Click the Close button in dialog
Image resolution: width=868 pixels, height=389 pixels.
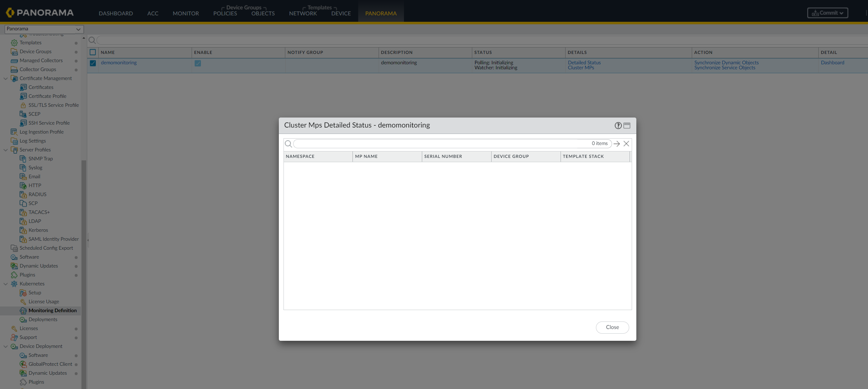pyautogui.click(x=612, y=327)
